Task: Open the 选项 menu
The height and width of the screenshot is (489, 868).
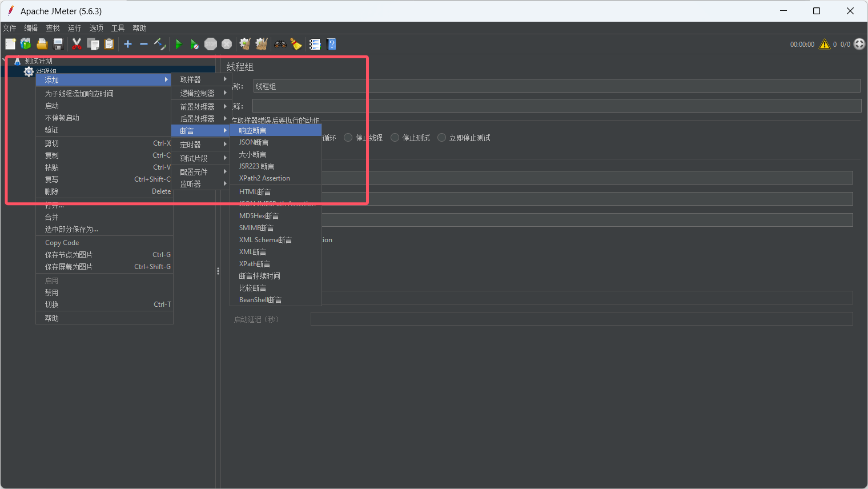Action: coord(97,28)
